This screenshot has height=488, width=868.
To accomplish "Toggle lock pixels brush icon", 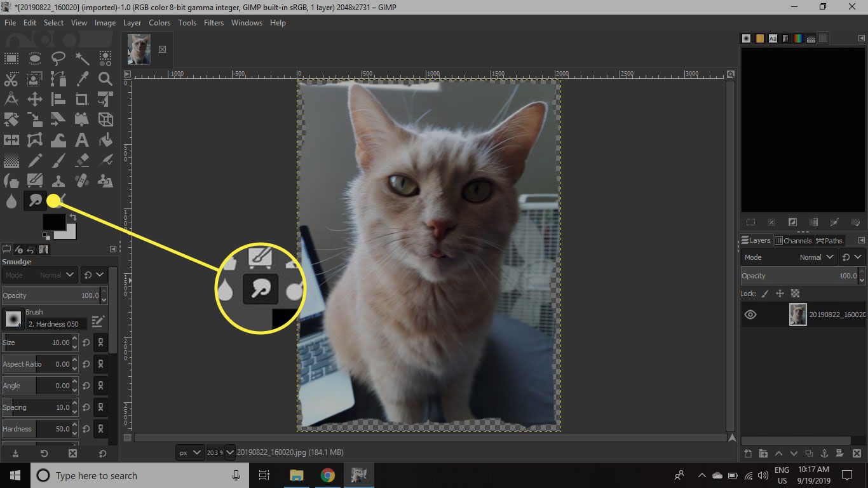I will [765, 294].
